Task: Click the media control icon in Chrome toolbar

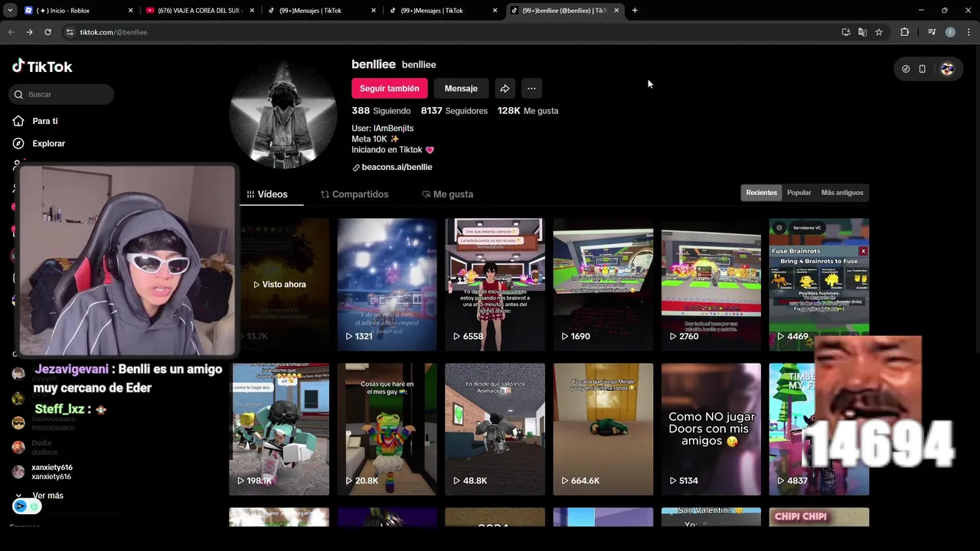Action: point(932,32)
